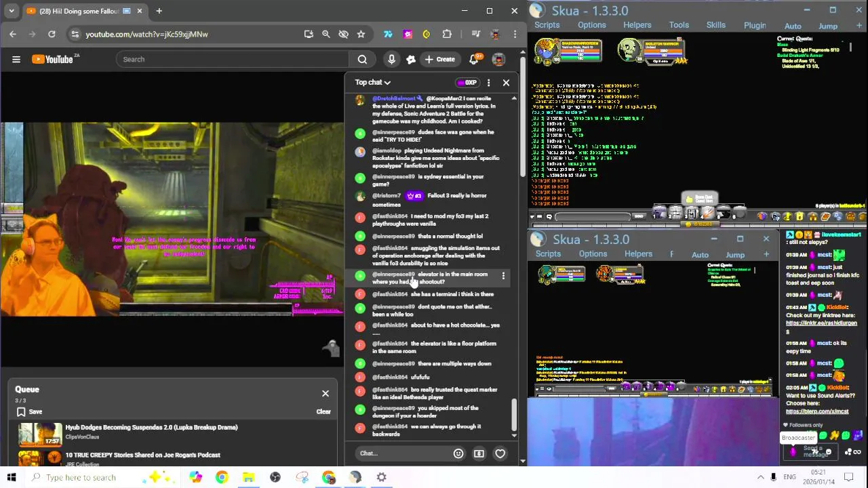This screenshot has height=488, width=868.
Task: Select the Fallout YouTube tab
Action: coord(83,11)
